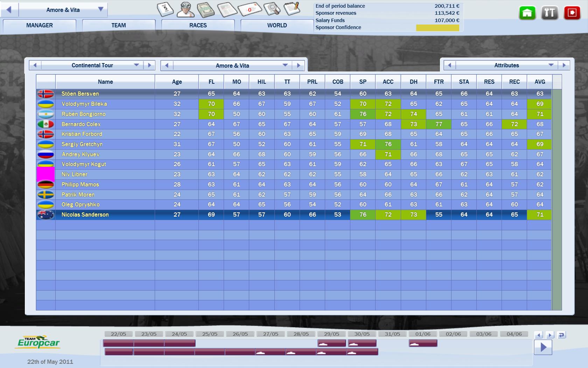Open the grey tools options icon
This screenshot has width=588, height=368.
tap(549, 13)
